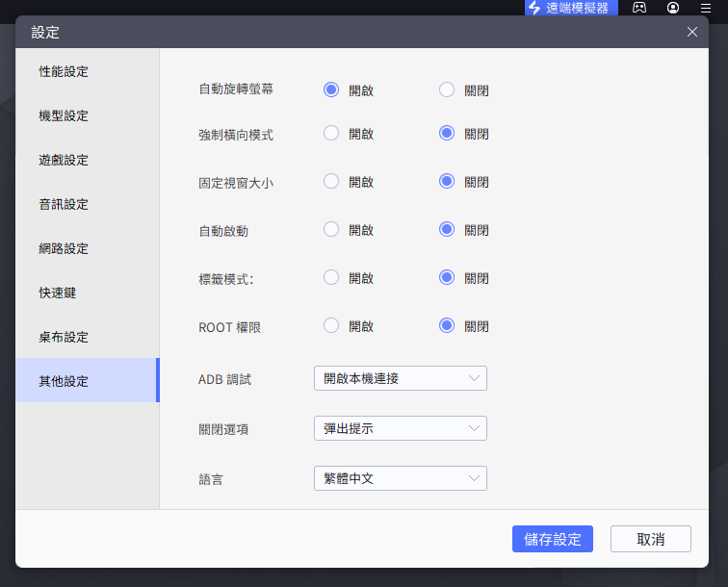Enable ROOT 權限 with 開啟 radio
Image resolution: width=728 pixels, height=587 pixels.
(331, 325)
